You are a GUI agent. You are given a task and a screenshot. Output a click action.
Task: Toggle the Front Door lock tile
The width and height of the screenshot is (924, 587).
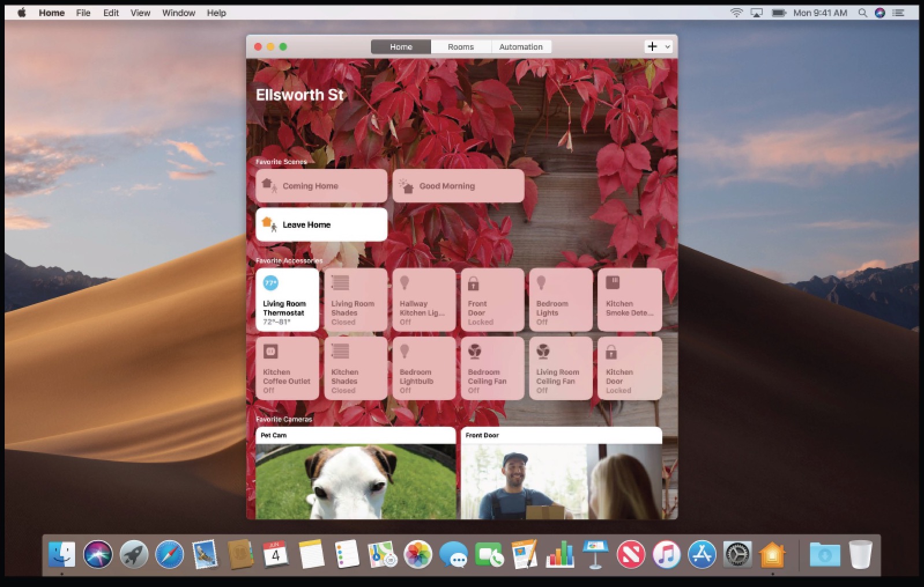click(x=492, y=300)
